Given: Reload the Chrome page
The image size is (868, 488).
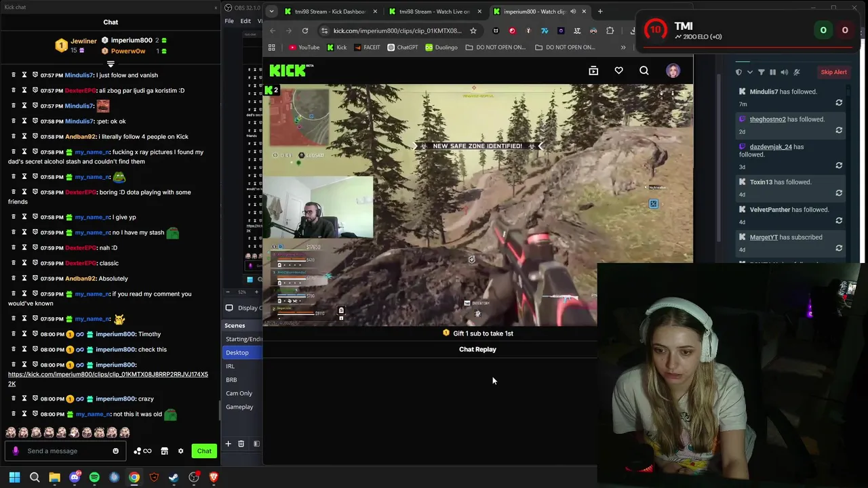Looking at the screenshot, I should point(305,30).
